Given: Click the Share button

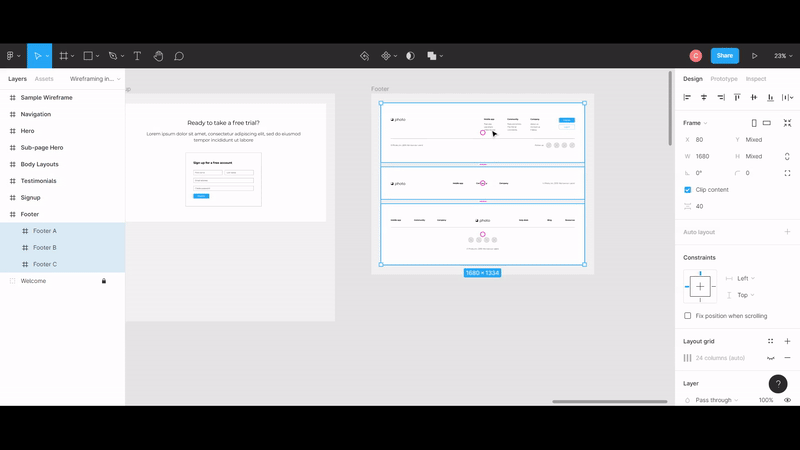Looking at the screenshot, I should point(724,56).
